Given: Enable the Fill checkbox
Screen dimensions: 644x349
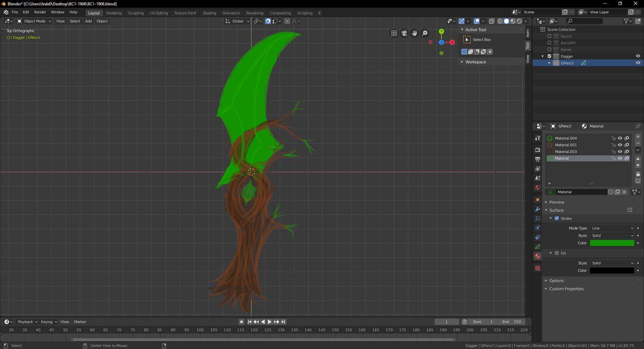Looking at the screenshot, I should coord(557,253).
